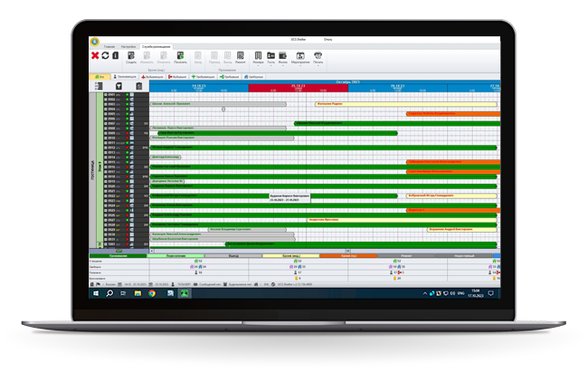The width and height of the screenshot is (588, 373).
Task: Switch to the Настройки ribbon tab
Action: pos(128,47)
